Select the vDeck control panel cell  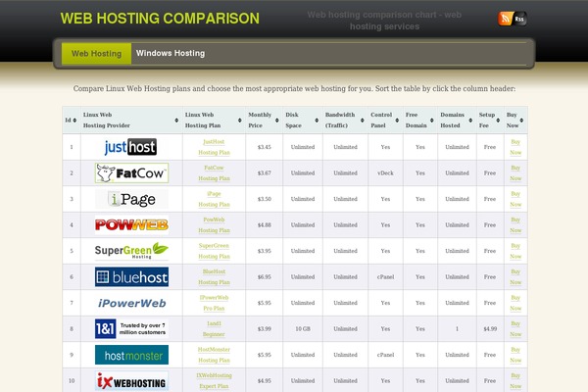click(385, 172)
